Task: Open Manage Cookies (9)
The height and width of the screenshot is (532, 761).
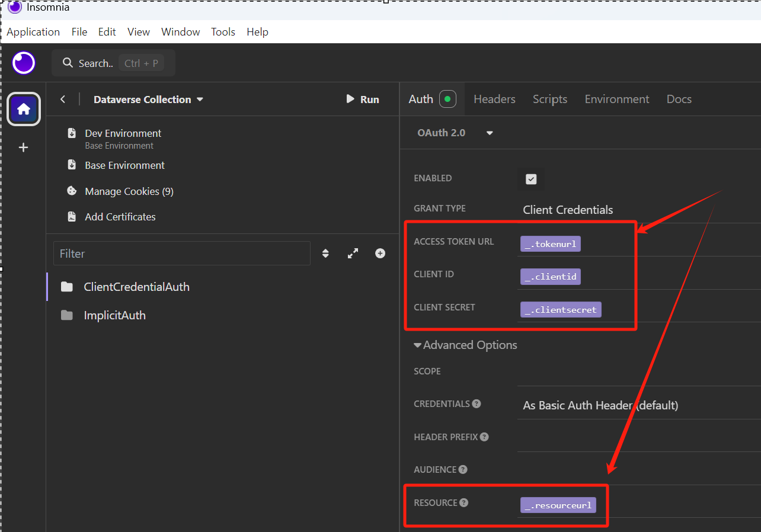Action: pos(129,191)
